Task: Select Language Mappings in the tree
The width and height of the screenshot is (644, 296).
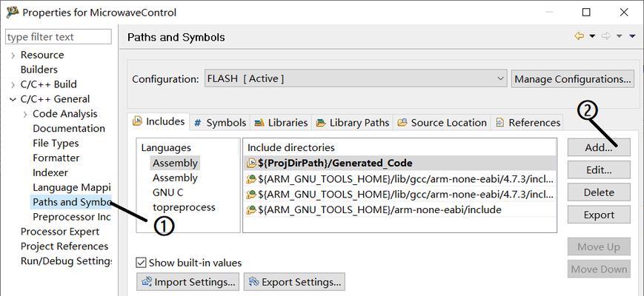Action: [x=71, y=188]
